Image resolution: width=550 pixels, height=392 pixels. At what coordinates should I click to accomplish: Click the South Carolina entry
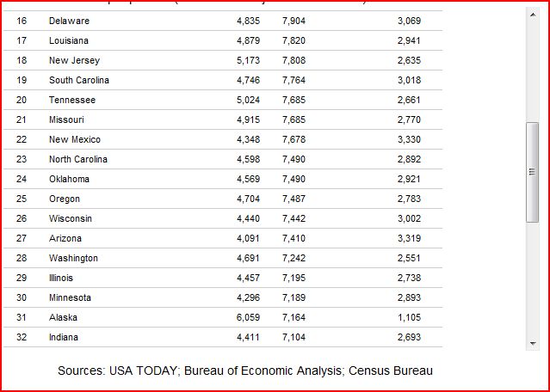pyautogui.click(x=79, y=80)
